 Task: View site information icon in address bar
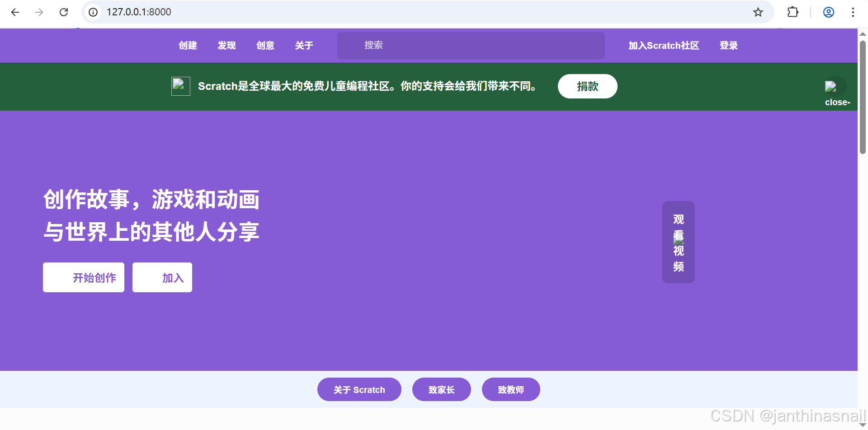click(x=93, y=12)
